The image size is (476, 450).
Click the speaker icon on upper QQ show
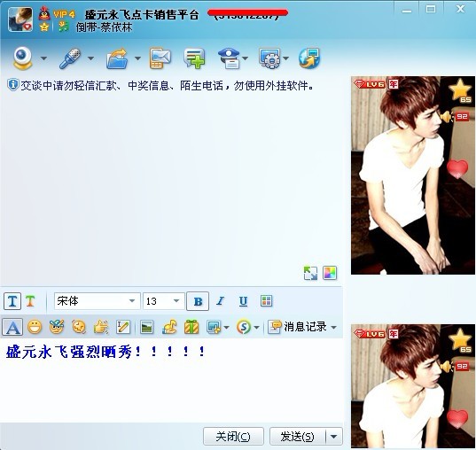click(447, 117)
